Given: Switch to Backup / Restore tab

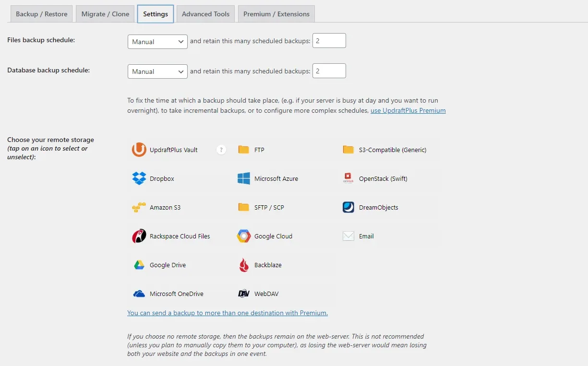Looking at the screenshot, I should click(42, 14).
